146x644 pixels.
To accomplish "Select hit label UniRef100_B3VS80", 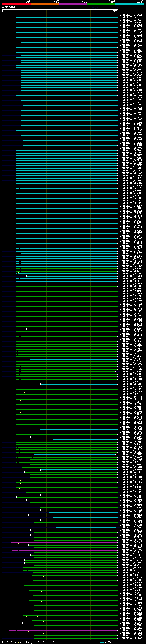I will [x=131, y=128].
